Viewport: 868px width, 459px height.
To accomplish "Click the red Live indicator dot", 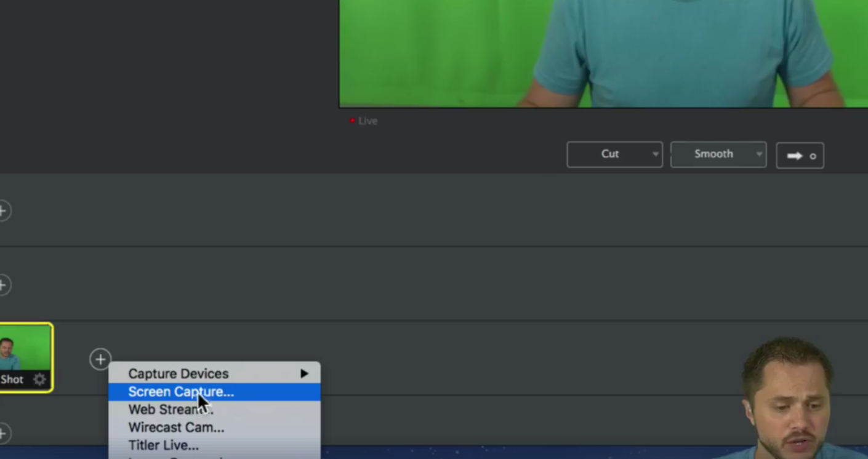I will pos(352,121).
